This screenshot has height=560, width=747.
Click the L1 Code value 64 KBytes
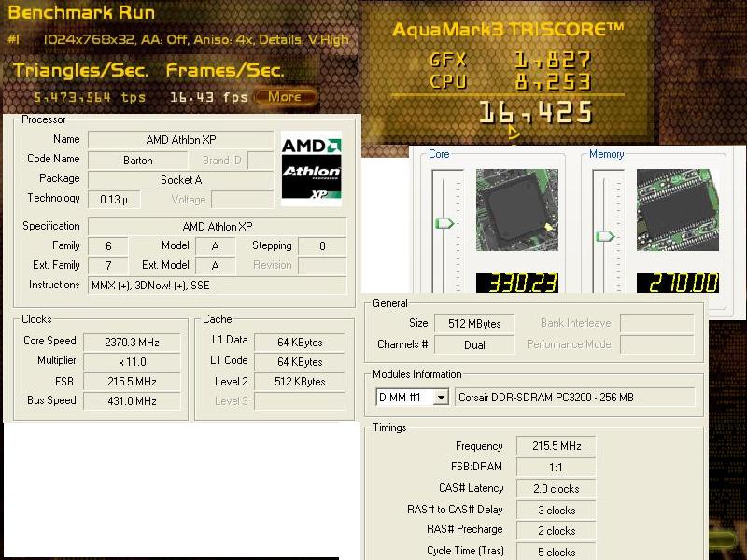pyautogui.click(x=300, y=362)
